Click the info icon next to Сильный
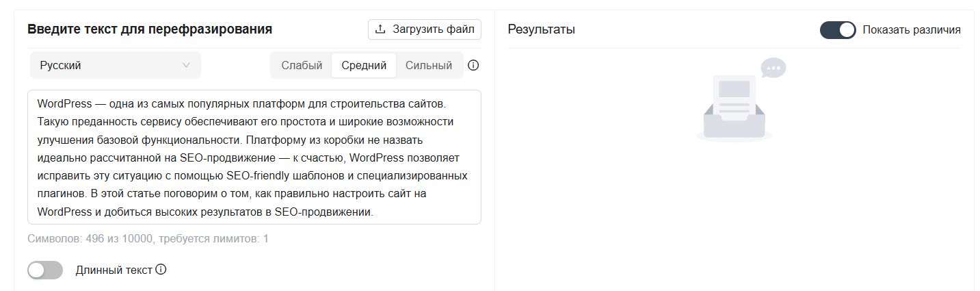Viewport: 980px width, 291px height. [x=473, y=66]
